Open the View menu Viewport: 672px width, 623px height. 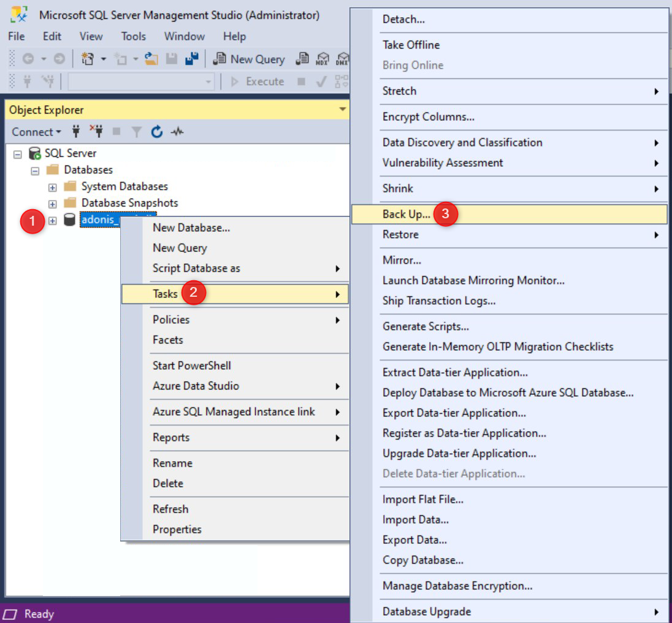point(91,36)
